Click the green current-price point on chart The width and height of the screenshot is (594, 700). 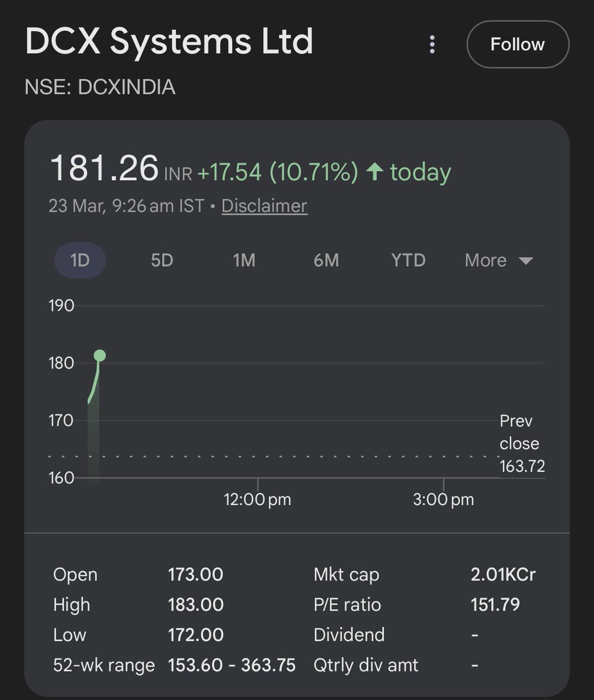(x=100, y=355)
